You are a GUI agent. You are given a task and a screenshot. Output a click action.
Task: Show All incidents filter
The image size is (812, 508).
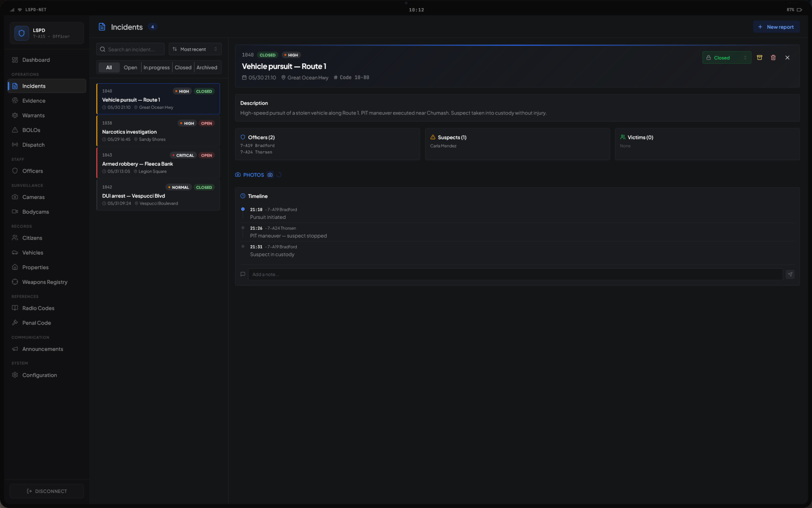click(x=109, y=67)
